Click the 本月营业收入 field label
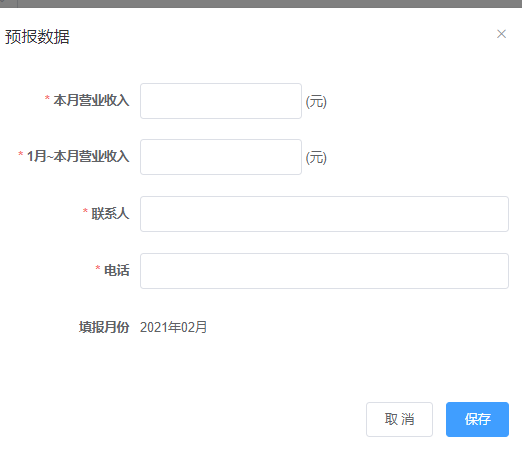 click(91, 100)
